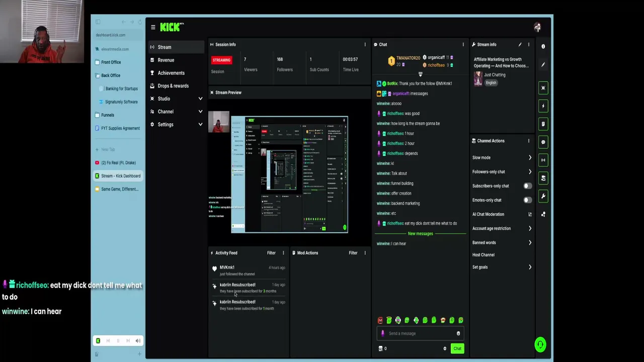644x362 pixels.
Task: Open Banking for Startups bookmark
Action: point(119,88)
